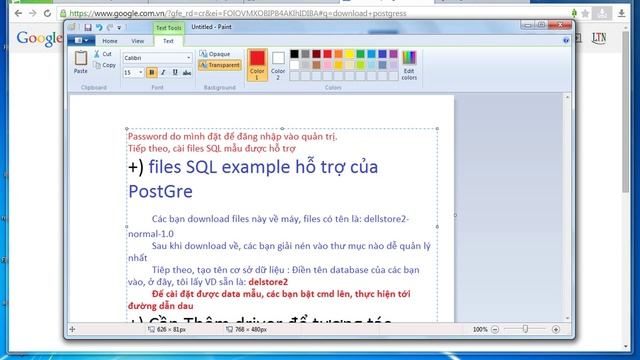
Task: Click the down arrow of Paint's vertical scrollbar
Action: tap(567, 318)
